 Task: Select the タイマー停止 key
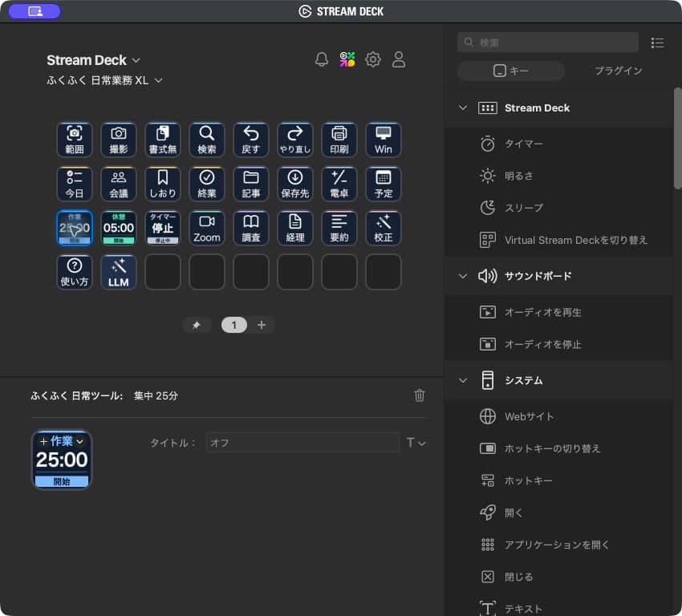[163, 228]
